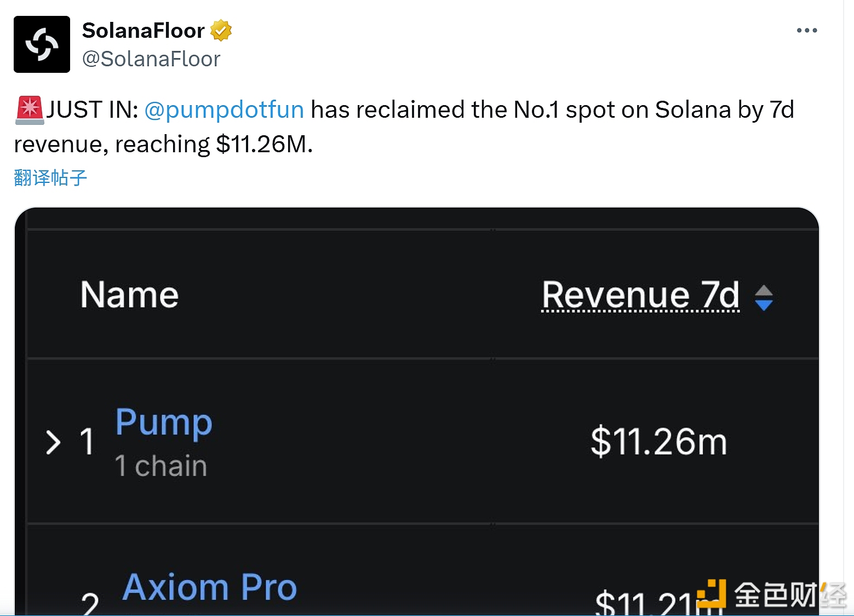Screen dimensions: 854x616
Task: Click the Revenue 7d sort arrows
Action: click(x=764, y=298)
